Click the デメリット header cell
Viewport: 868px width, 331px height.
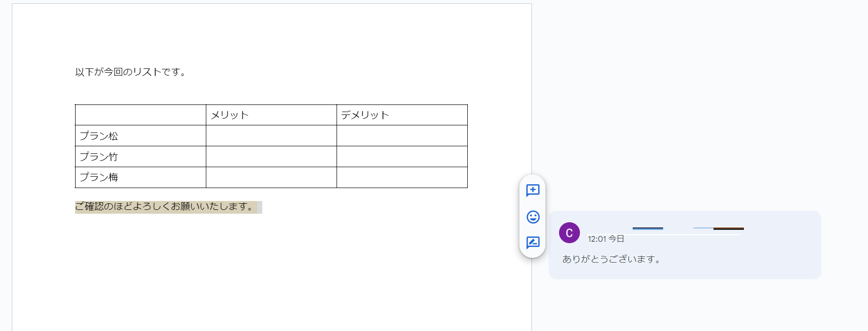402,115
